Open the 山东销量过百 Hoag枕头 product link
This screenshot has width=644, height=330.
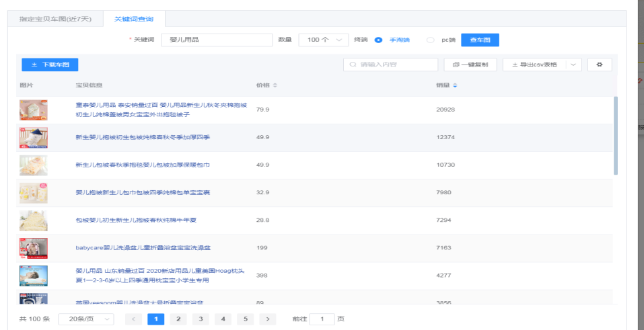click(x=160, y=276)
